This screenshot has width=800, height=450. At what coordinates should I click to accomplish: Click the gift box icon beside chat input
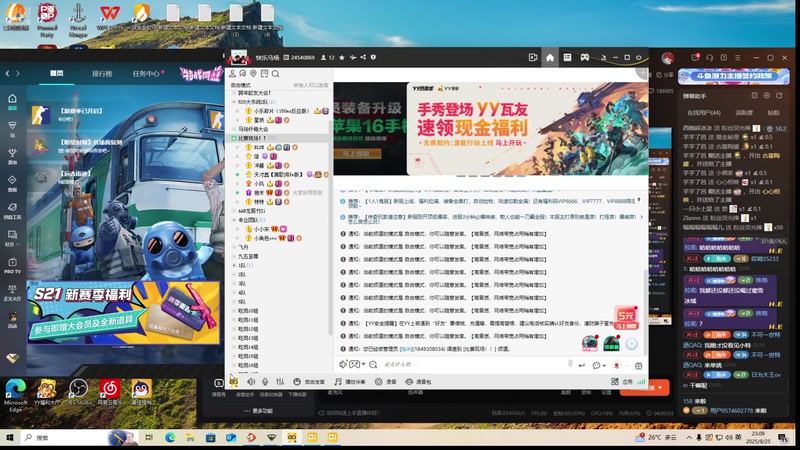click(x=638, y=365)
